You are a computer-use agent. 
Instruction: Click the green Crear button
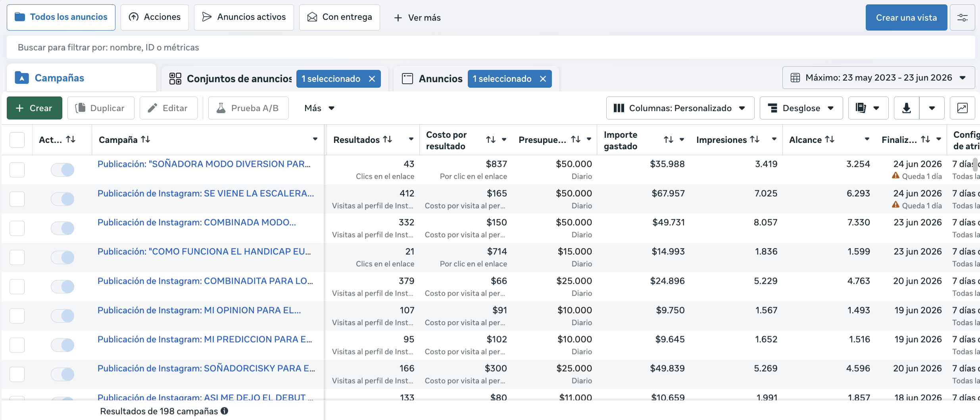[35, 108]
